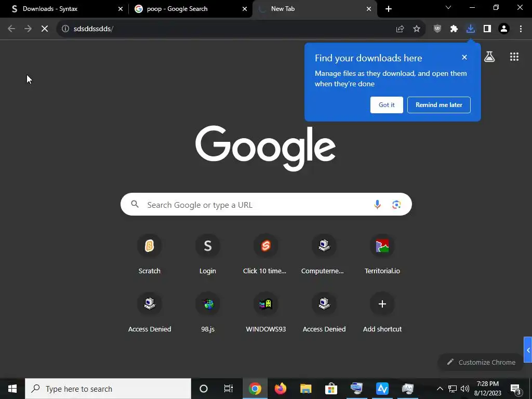Screen dimensions: 532x399
Task: Click the Add shortcut tile
Action: 382,312
